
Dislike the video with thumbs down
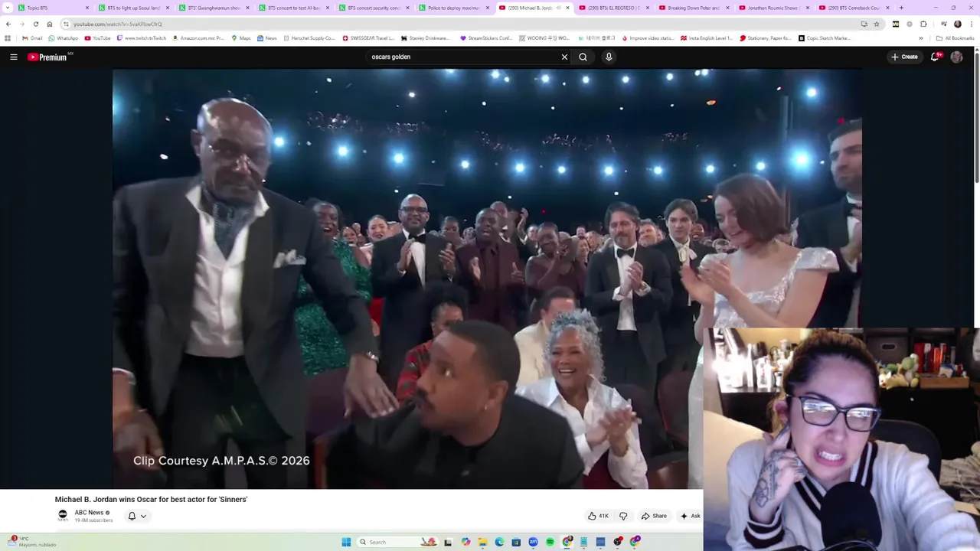click(623, 516)
